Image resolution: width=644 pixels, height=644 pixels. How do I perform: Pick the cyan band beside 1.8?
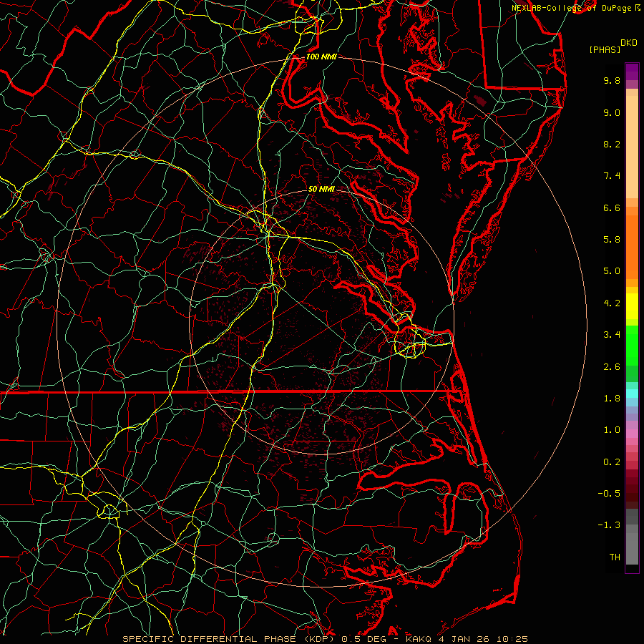point(632,394)
